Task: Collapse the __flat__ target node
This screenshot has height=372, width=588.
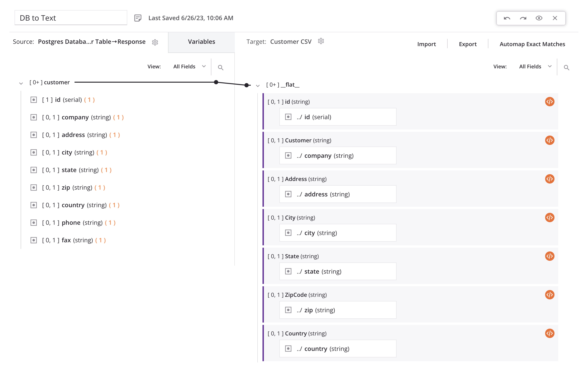Action: [258, 86]
